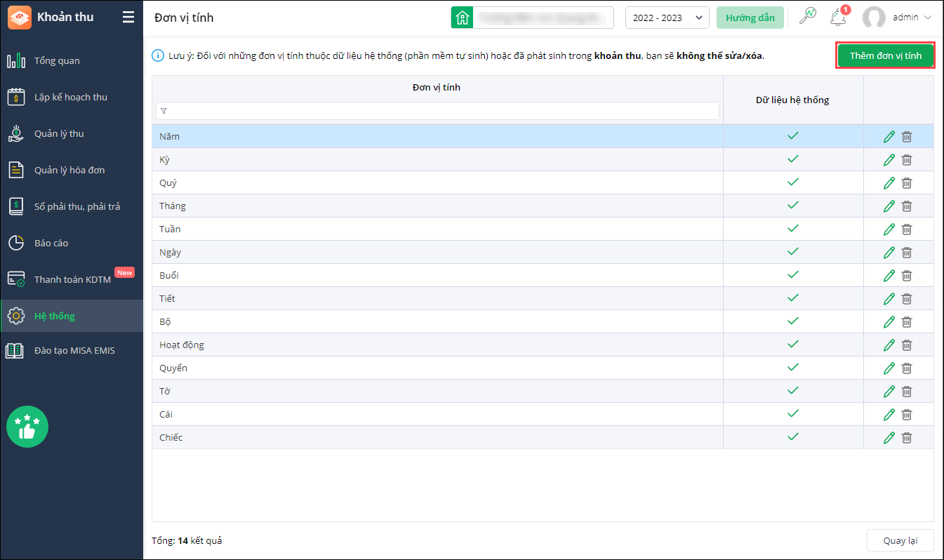Open the Báo cáo reports menu

[72, 243]
